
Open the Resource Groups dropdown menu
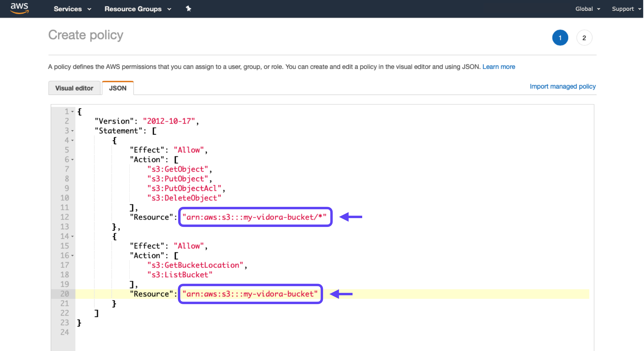tap(138, 9)
